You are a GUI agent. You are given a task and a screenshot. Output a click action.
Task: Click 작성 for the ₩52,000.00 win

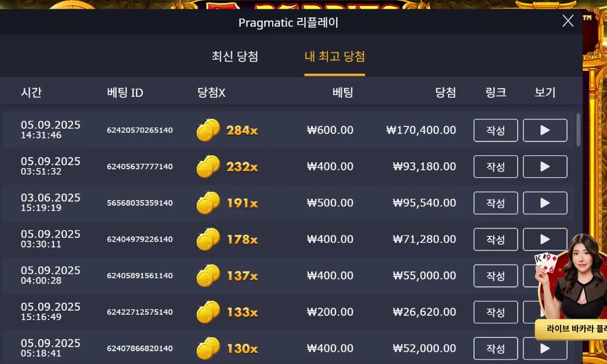(x=496, y=348)
